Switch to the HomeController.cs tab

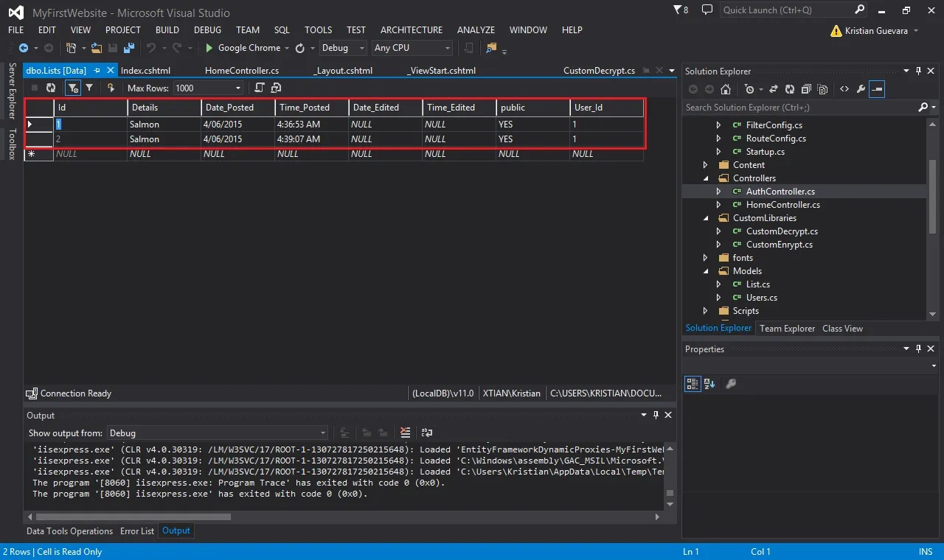pos(242,71)
